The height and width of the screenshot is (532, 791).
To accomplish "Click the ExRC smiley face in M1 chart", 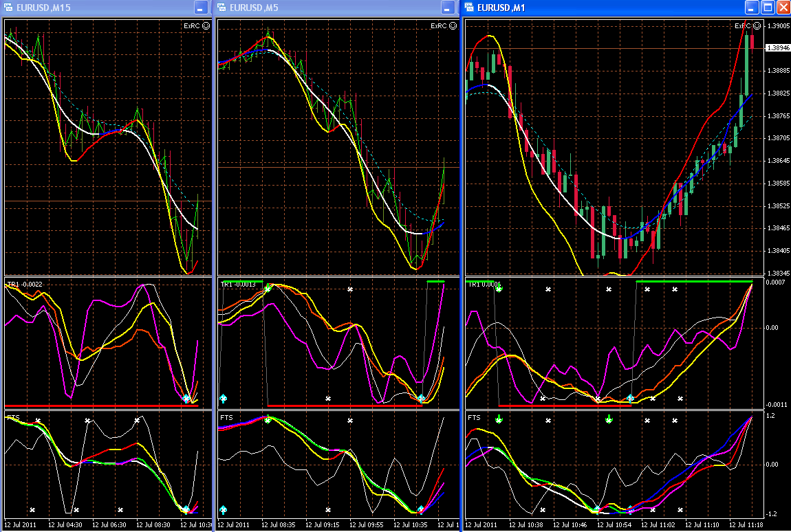I will tap(757, 25).
